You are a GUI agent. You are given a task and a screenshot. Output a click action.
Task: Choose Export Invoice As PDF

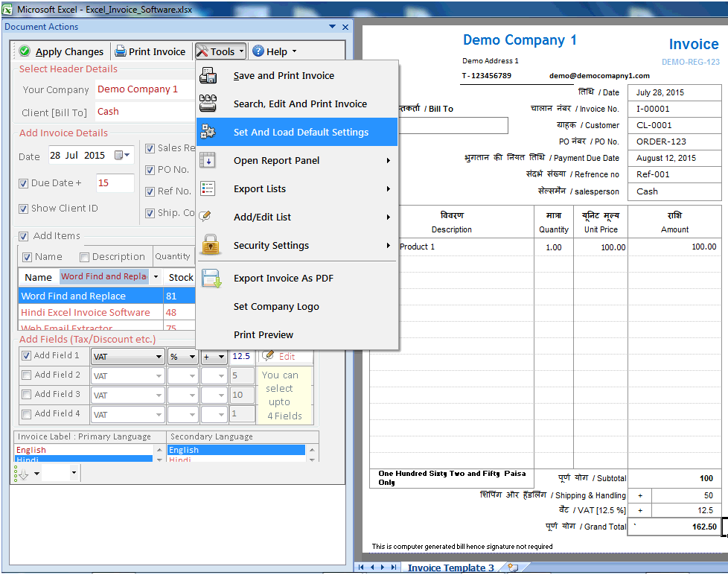pos(297,279)
